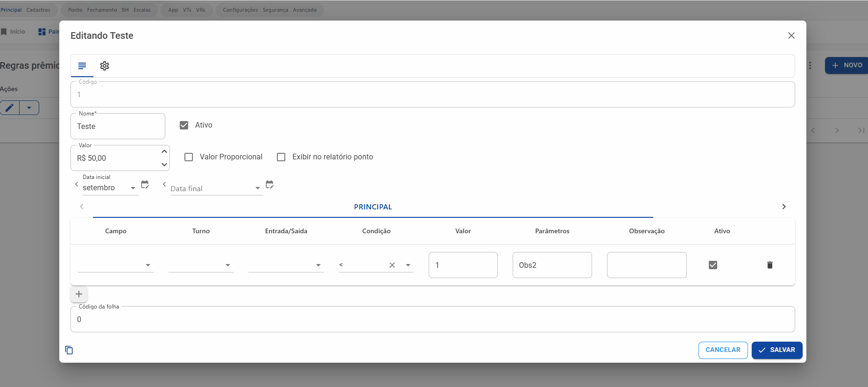Go to previous month for Data inicial
868x387 pixels.
click(x=77, y=184)
